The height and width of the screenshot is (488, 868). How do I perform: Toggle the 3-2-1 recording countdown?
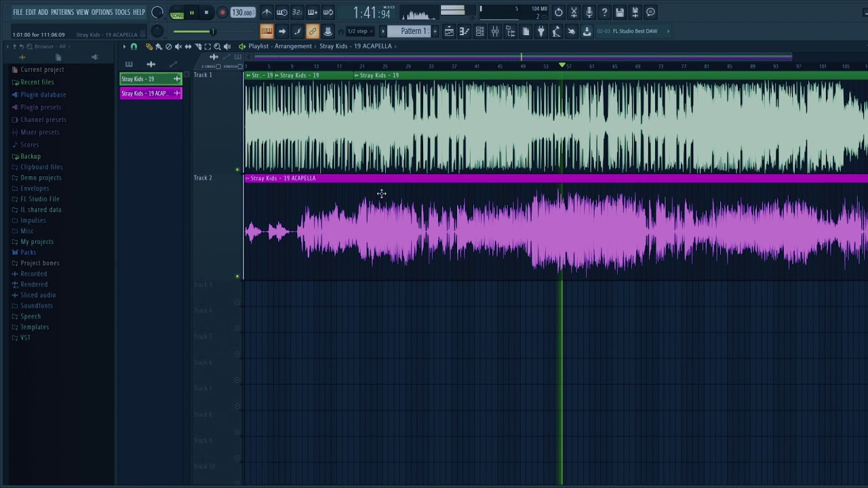pos(297,12)
